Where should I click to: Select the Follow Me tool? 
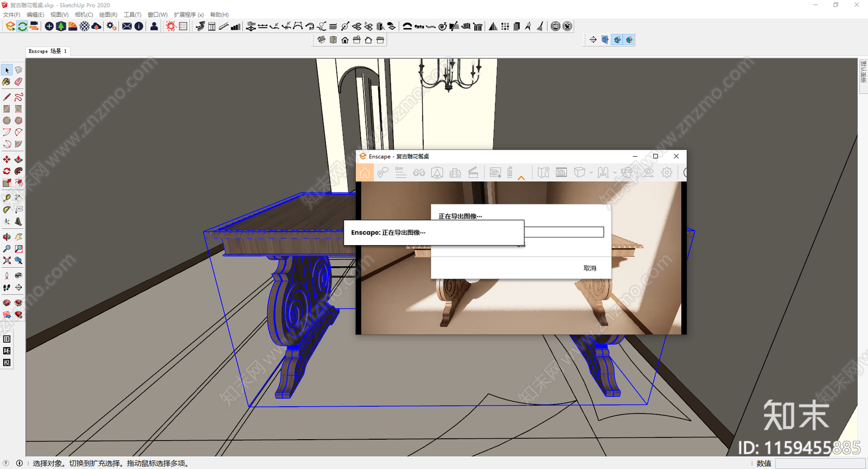click(18, 171)
